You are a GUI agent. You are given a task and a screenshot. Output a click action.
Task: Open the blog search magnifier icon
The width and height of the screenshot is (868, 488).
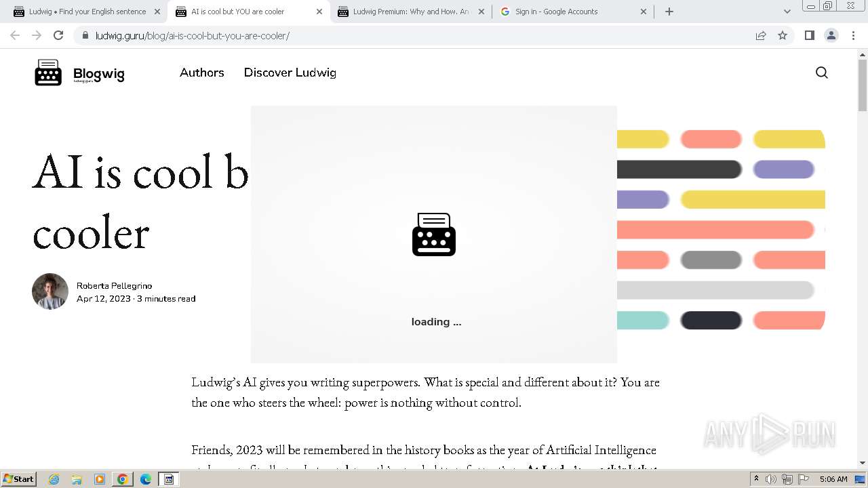pos(822,73)
